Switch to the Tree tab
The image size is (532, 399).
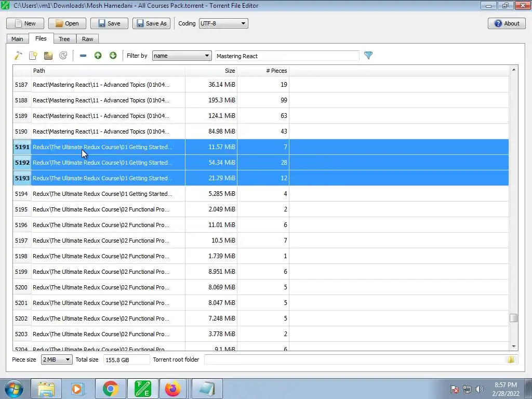(x=64, y=39)
